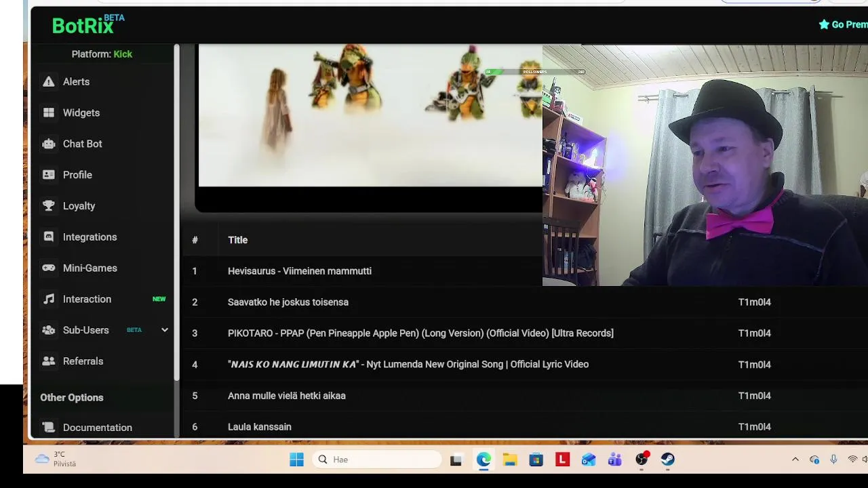Viewport: 868px width, 488px height.
Task: Click the weather widget on the taskbar
Action: 56,460
